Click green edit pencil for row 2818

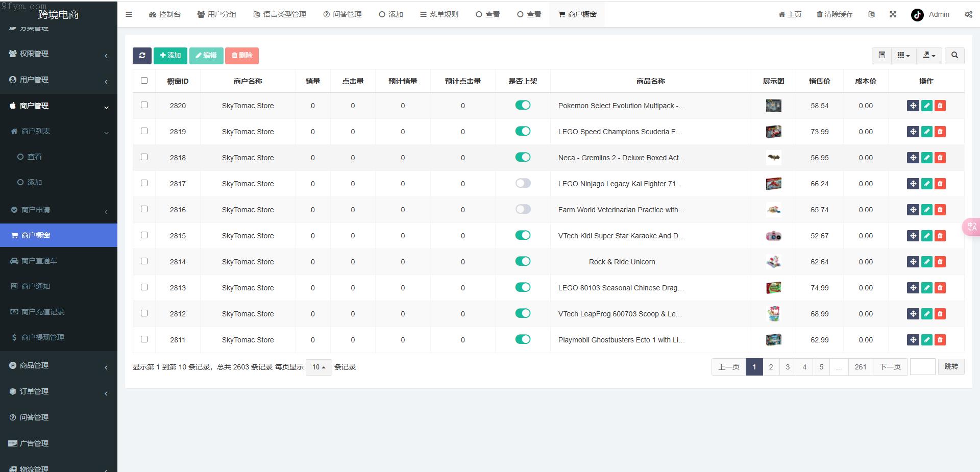click(926, 158)
